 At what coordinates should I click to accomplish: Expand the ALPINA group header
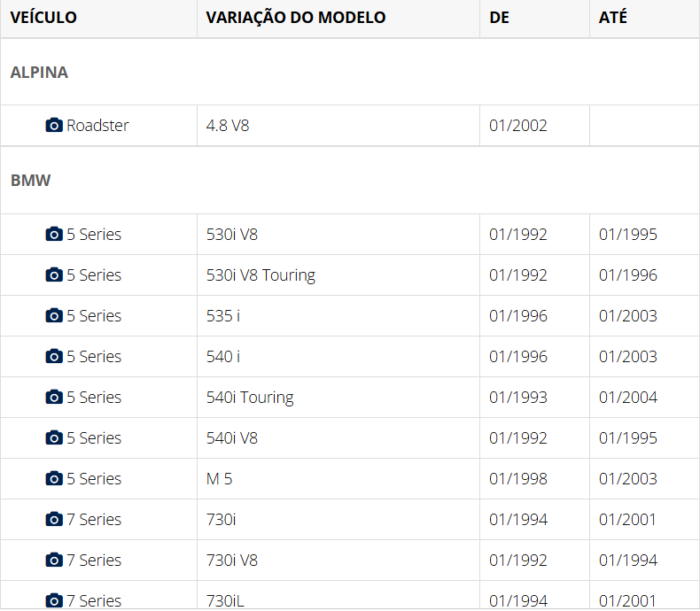click(39, 73)
